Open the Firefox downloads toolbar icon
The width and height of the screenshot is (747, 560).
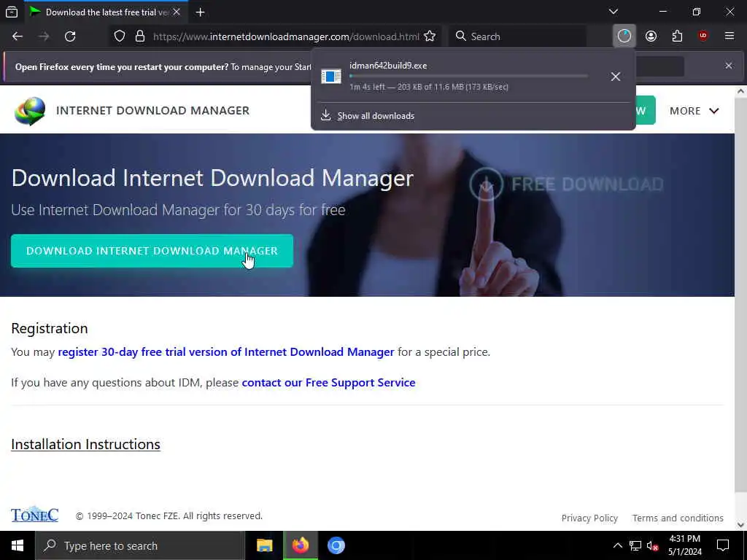click(624, 36)
